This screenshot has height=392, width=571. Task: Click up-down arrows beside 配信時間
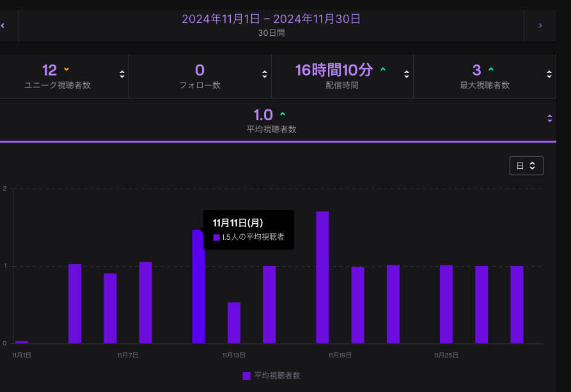pyautogui.click(x=407, y=74)
